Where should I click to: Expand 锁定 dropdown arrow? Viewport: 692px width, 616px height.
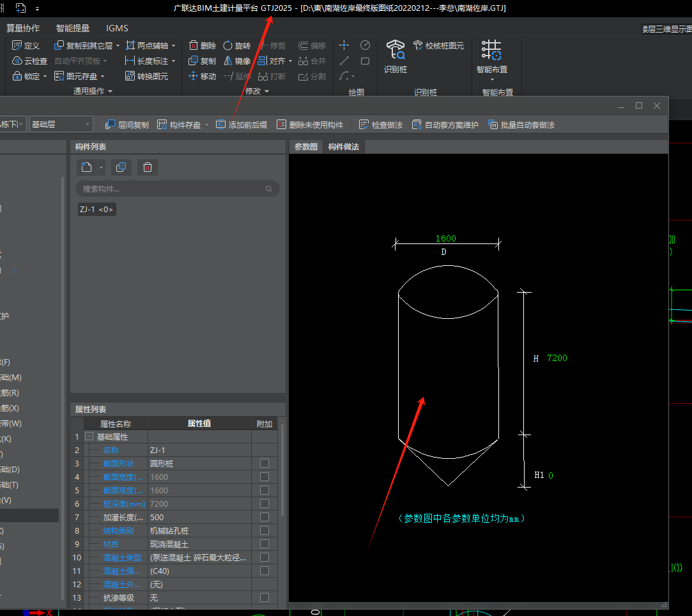(45, 76)
